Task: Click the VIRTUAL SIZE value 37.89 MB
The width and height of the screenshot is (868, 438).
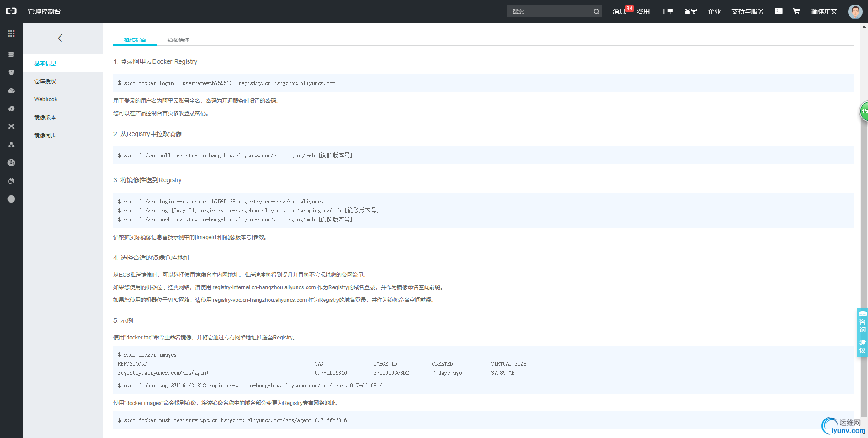Action: tap(503, 373)
